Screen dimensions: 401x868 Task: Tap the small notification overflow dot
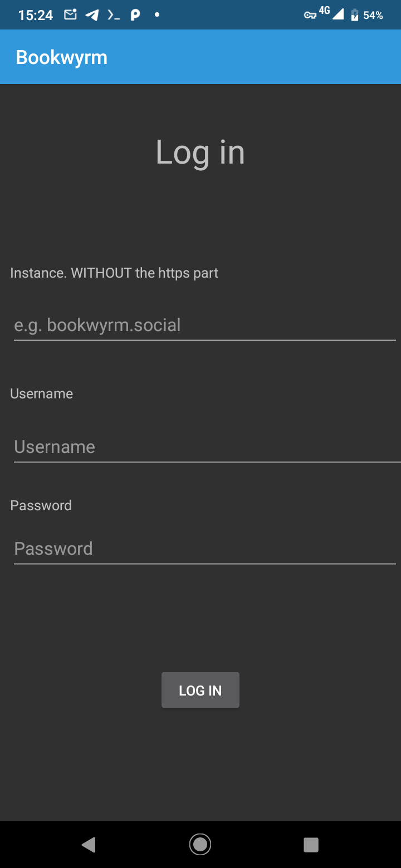click(157, 15)
